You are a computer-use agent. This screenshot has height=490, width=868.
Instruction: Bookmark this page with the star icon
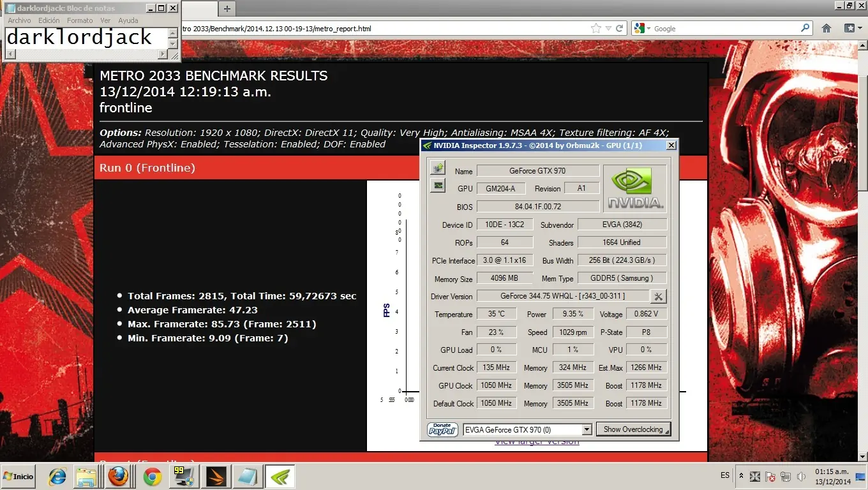click(x=596, y=29)
